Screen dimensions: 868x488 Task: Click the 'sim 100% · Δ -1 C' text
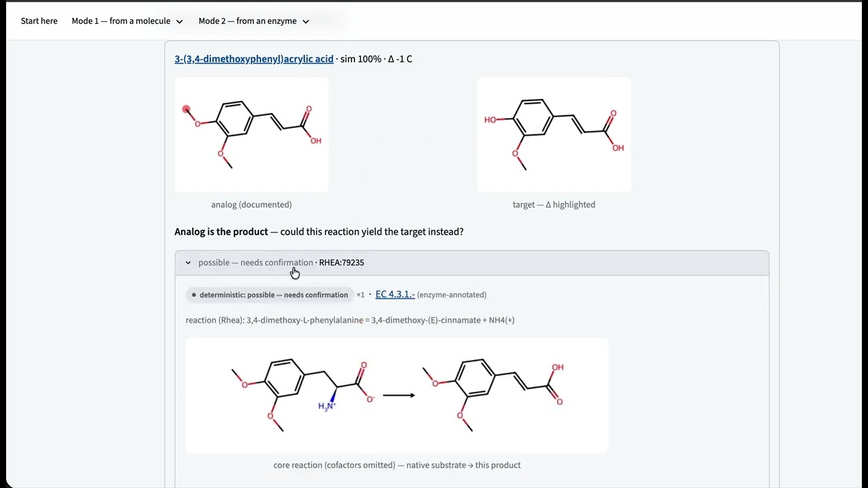point(376,59)
